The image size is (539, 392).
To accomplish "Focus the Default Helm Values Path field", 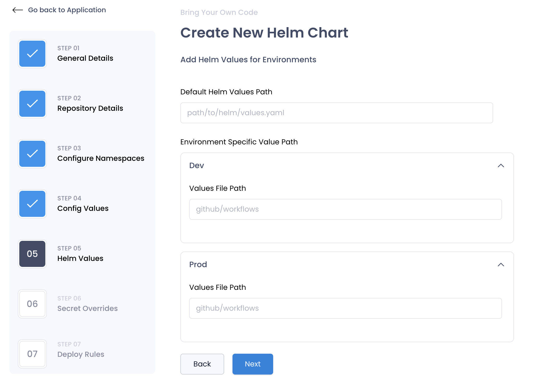I will pyautogui.click(x=336, y=113).
